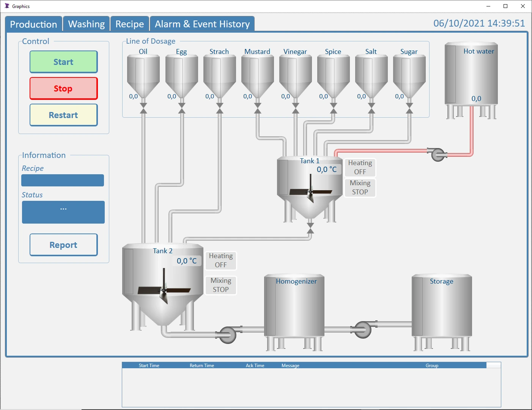Click Hot water level value 0,0
Screen dimensions: 532x410
476,99
